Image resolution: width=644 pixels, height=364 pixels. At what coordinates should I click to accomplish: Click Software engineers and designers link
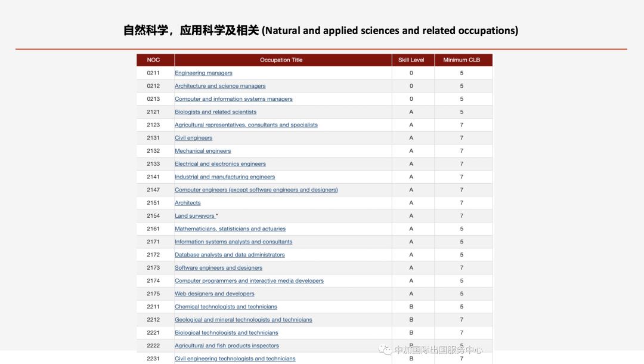point(218,268)
